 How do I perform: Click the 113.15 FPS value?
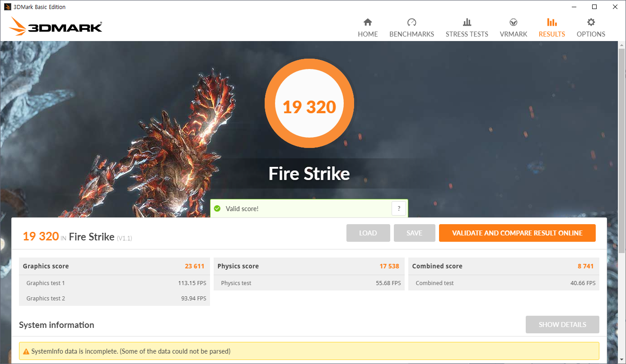[192, 283]
